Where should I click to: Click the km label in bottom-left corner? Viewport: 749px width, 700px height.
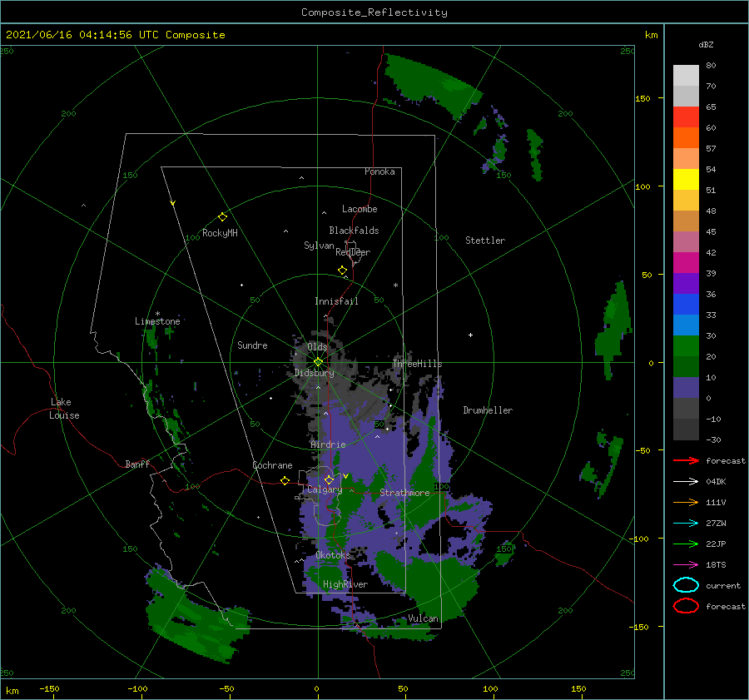12,691
